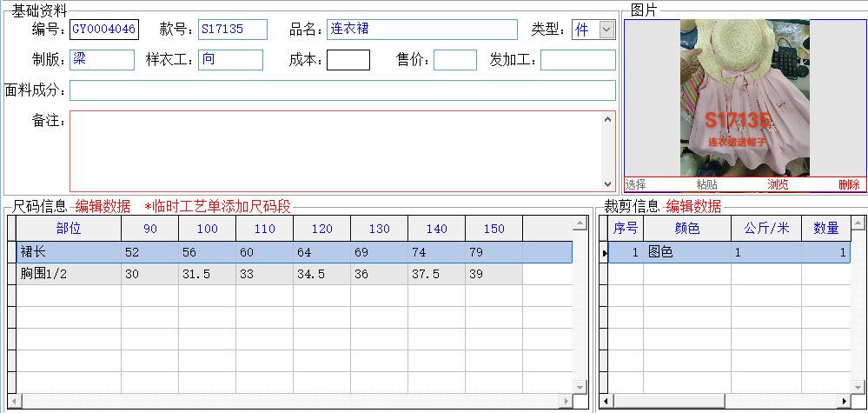Click the 样衣工 field 向
868x413 pixels.
pyautogui.click(x=230, y=60)
